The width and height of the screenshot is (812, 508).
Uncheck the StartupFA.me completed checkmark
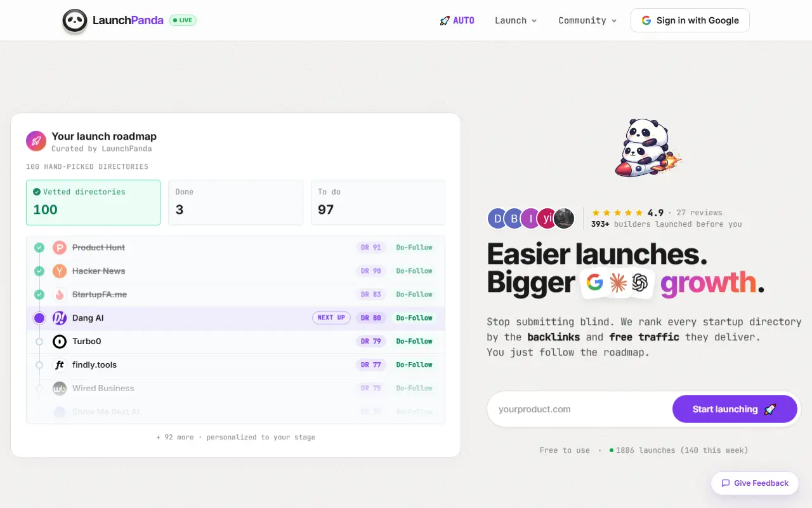click(x=39, y=295)
